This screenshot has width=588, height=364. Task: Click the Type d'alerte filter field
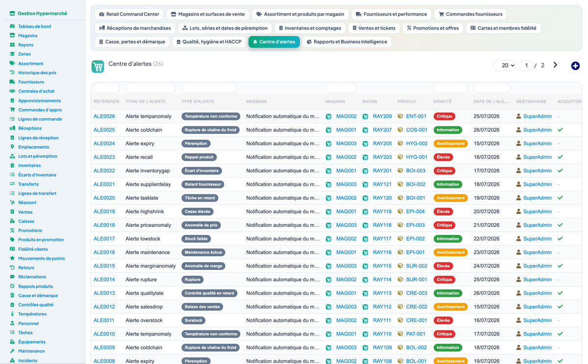209,88
